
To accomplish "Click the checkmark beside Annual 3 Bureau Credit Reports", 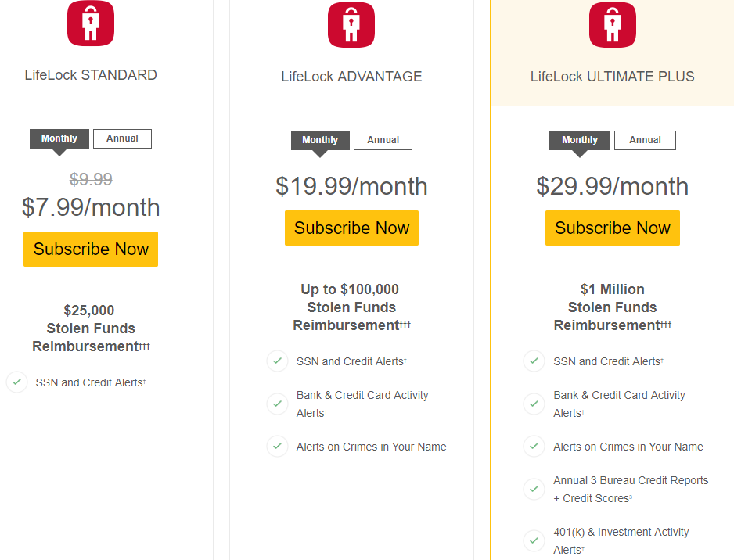I will [x=534, y=489].
